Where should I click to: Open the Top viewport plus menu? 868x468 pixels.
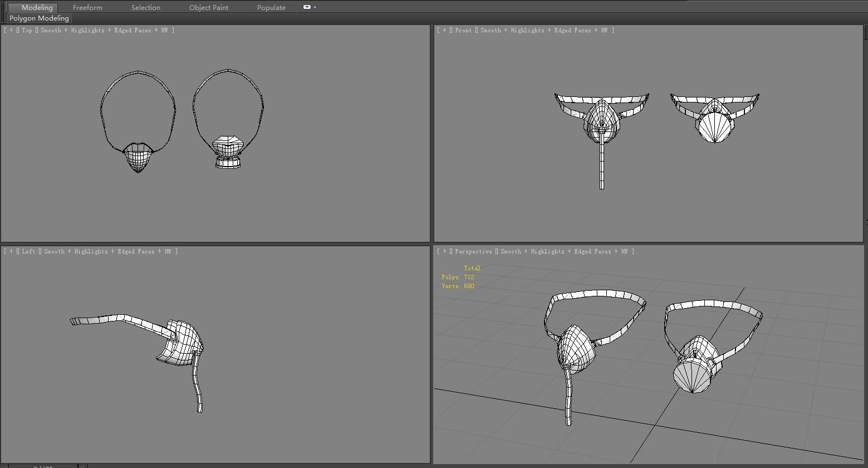(11, 30)
